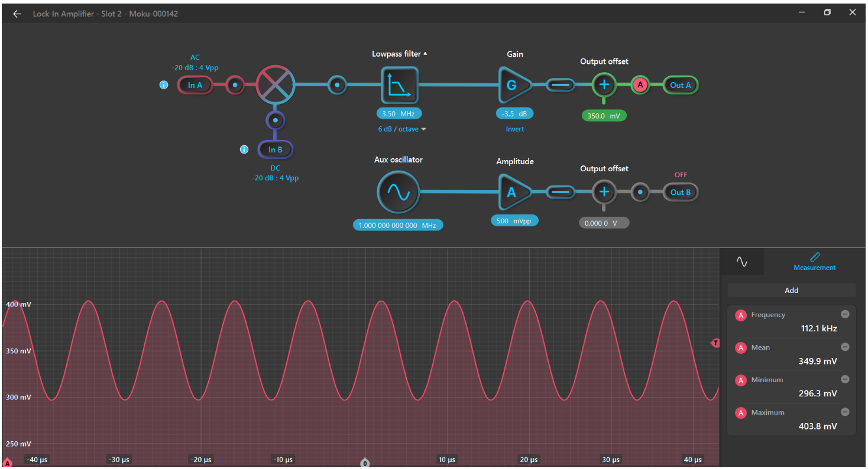Open the Aux oscillator sine icon
The height and width of the screenshot is (469, 868).
click(398, 192)
